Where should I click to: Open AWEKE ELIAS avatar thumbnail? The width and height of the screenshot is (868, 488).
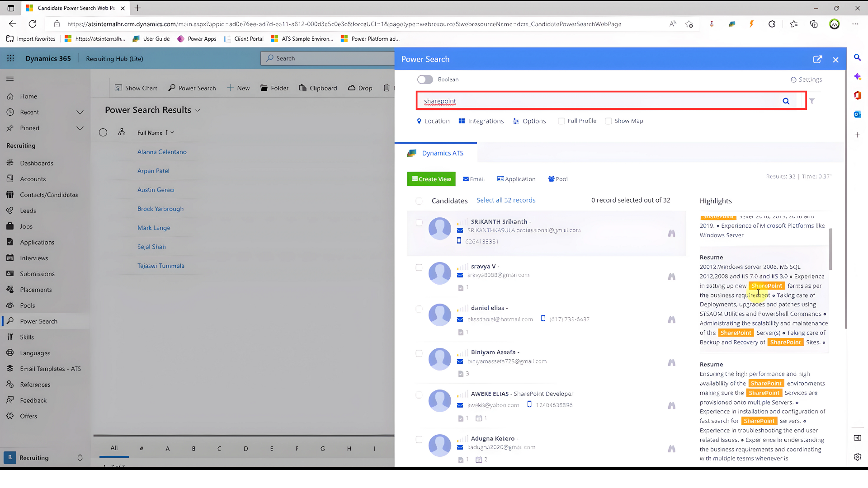point(440,401)
